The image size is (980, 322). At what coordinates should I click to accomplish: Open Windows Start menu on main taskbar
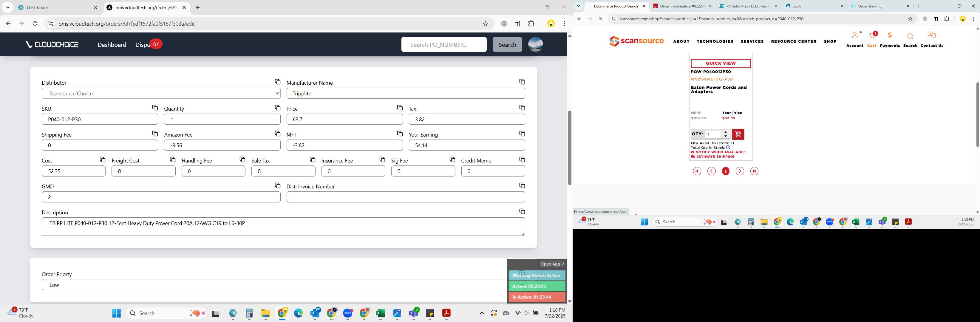pyautogui.click(x=116, y=313)
